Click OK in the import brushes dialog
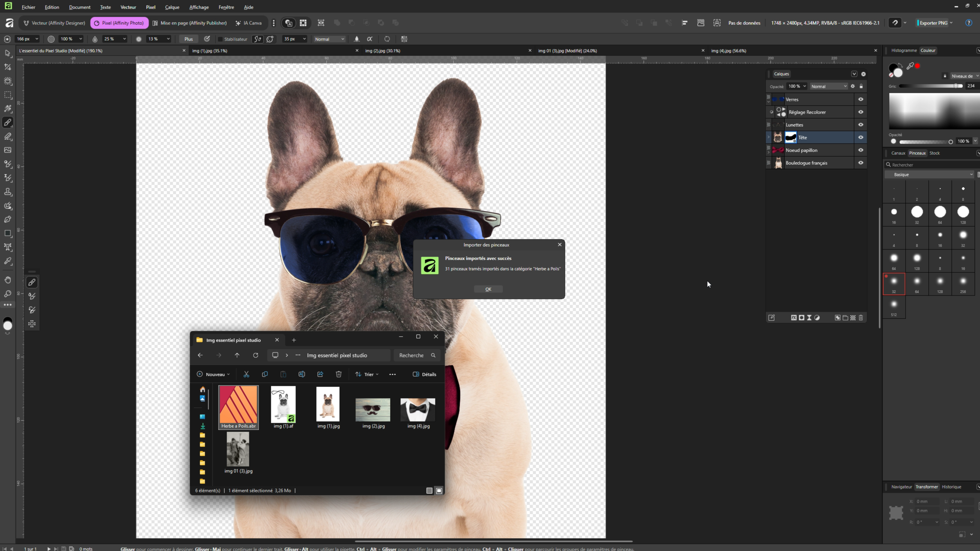The image size is (980, 551). pos(488,289)
